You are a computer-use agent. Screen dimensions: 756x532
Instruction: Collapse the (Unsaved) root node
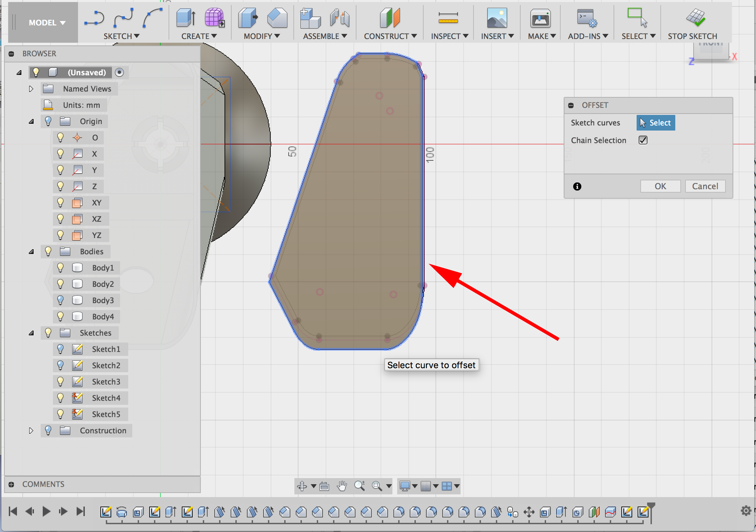(19, 73)
